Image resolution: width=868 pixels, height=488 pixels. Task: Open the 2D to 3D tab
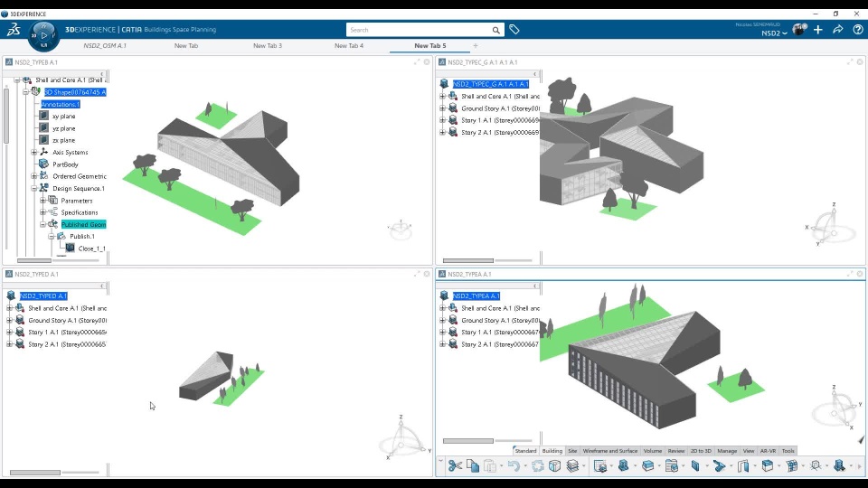coord(701,451)
